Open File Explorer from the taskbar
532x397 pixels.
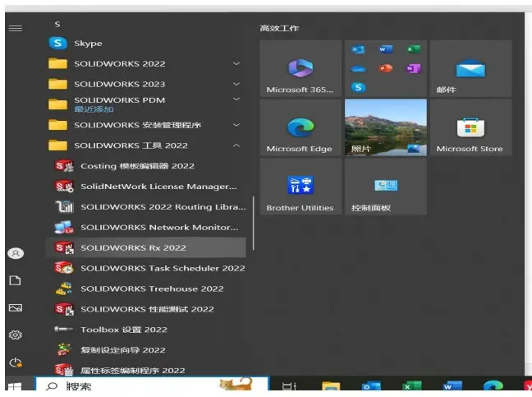click(331, 386)
